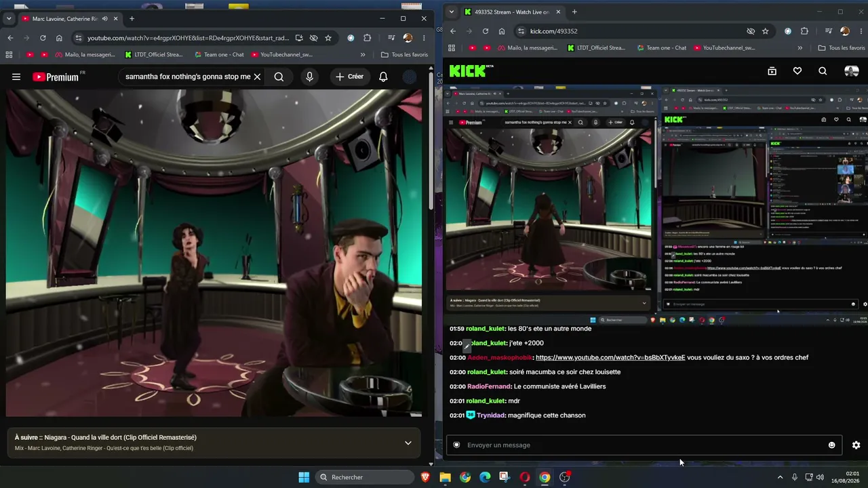Reload the Kick page
The width and height of the screenshot is (868, 488).
486,31
